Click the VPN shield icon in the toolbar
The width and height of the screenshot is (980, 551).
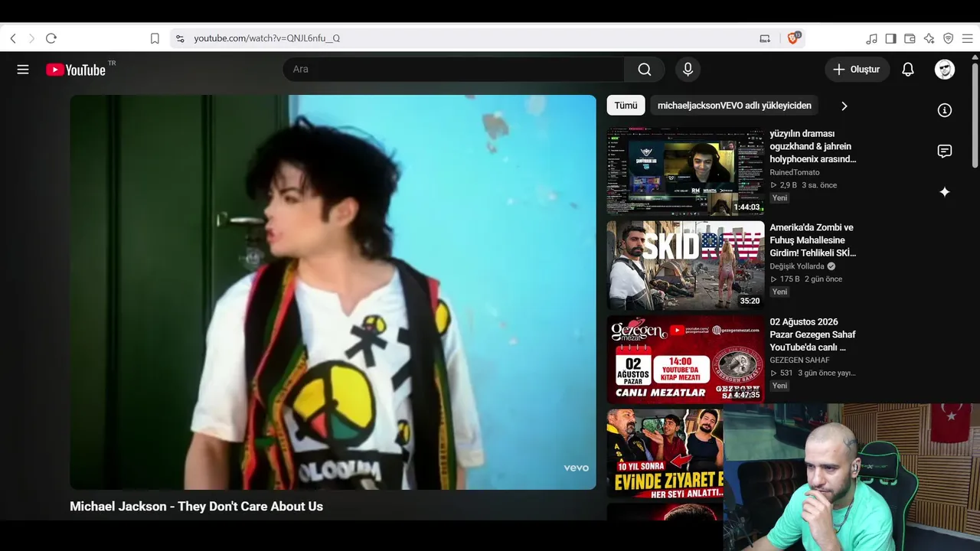[x=948, y=38]
